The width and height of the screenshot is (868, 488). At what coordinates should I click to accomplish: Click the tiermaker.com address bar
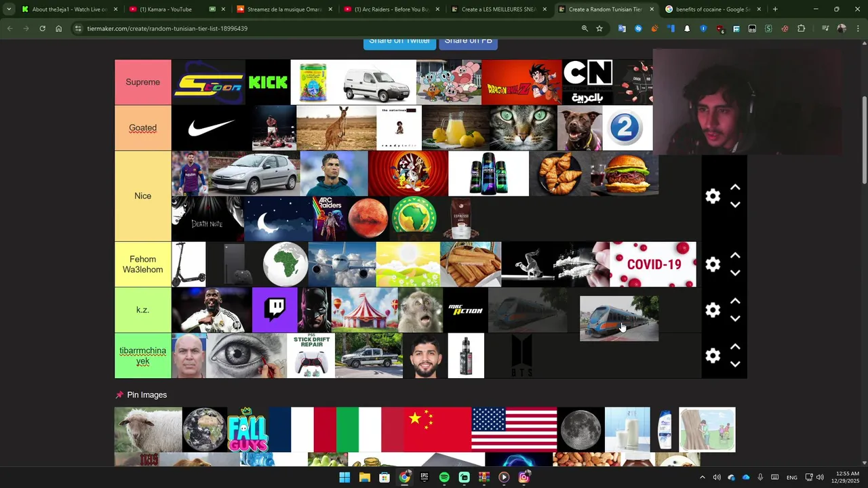click(x=325, y=28)
